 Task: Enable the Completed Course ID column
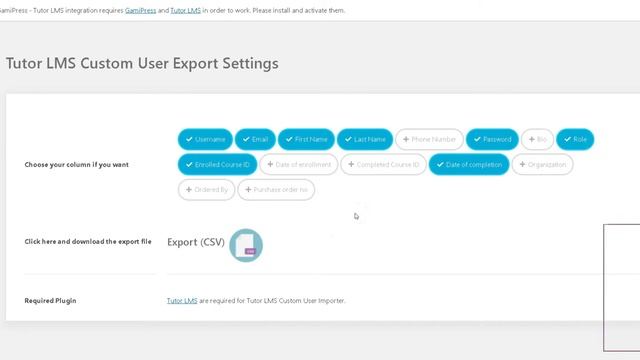pyautogui.click(x=383, y=164)
